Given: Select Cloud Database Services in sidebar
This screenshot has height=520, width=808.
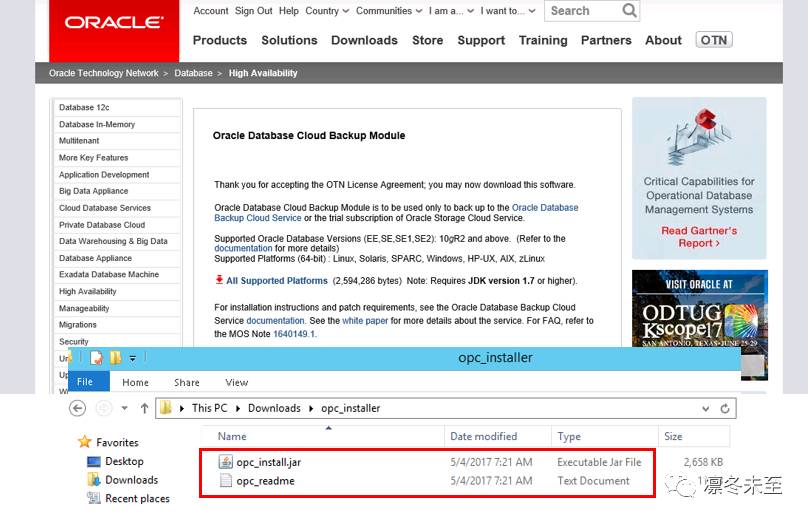Looking at the screenshot, I should 117,208.
